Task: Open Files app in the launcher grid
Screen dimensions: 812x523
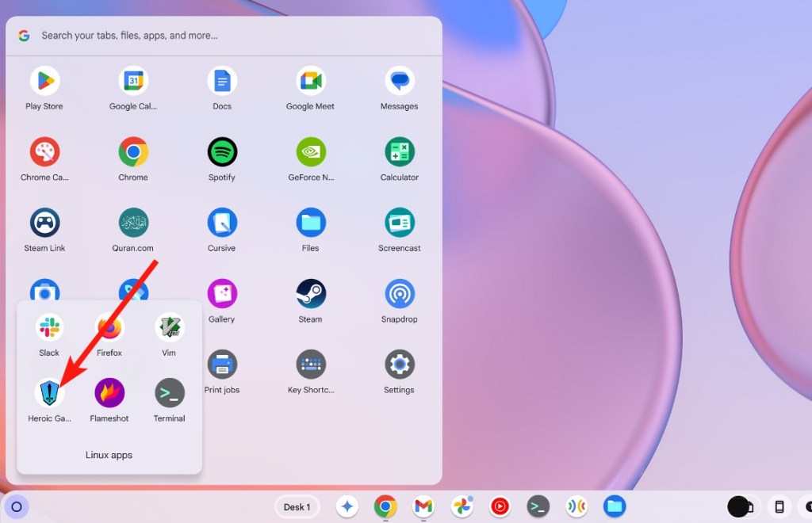Action: pyautogui.click(x=311, y=223)
